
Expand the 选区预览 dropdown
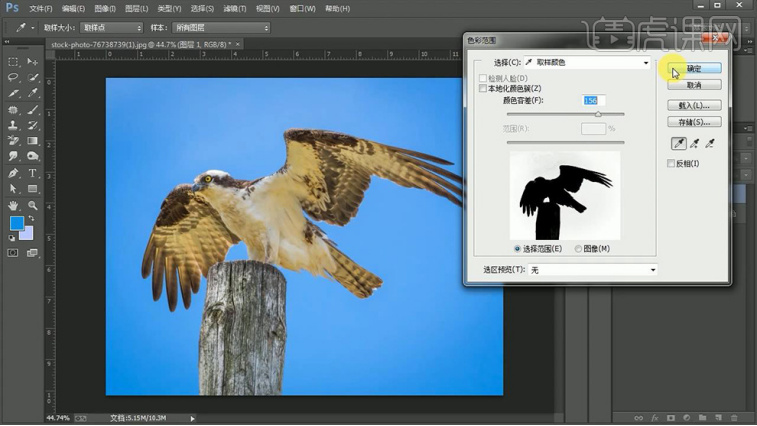pos(593,270)
